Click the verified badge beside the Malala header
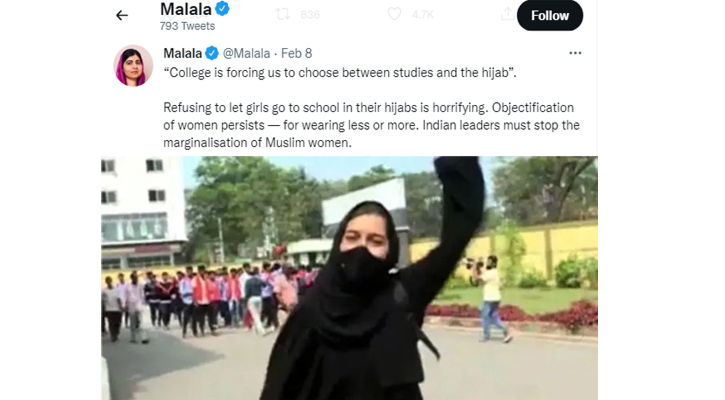 pos(222,8)
